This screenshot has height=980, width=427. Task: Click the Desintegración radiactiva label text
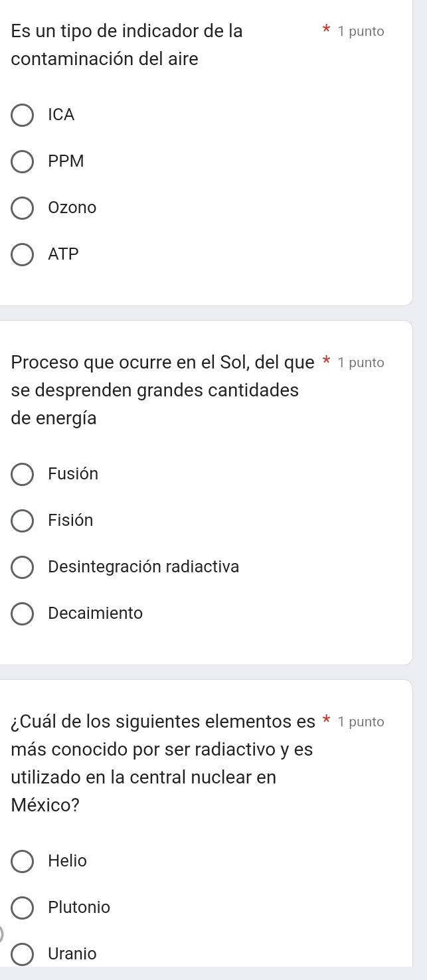pos(143,567)
